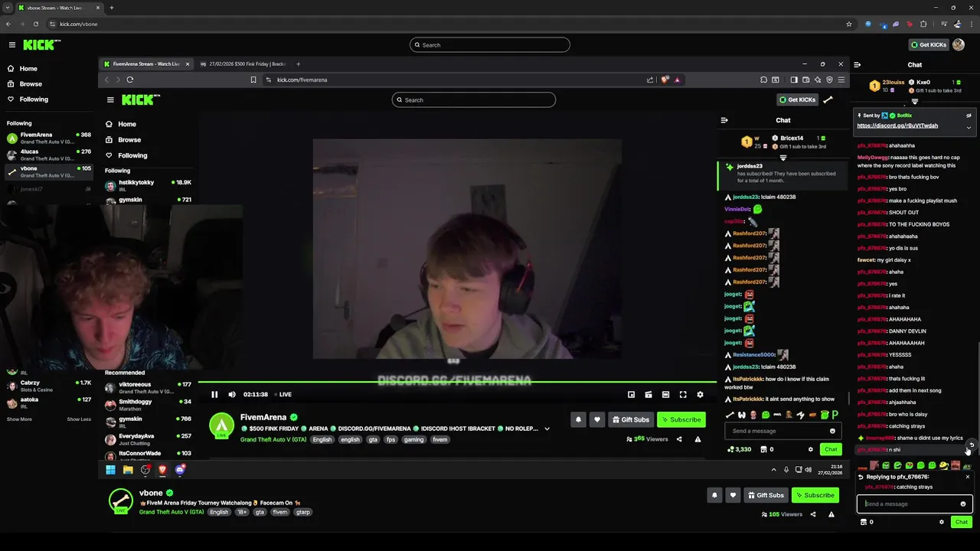The image size is (980, 551).
Task: Open chat settings gear icon
Action: coord(942,522)
